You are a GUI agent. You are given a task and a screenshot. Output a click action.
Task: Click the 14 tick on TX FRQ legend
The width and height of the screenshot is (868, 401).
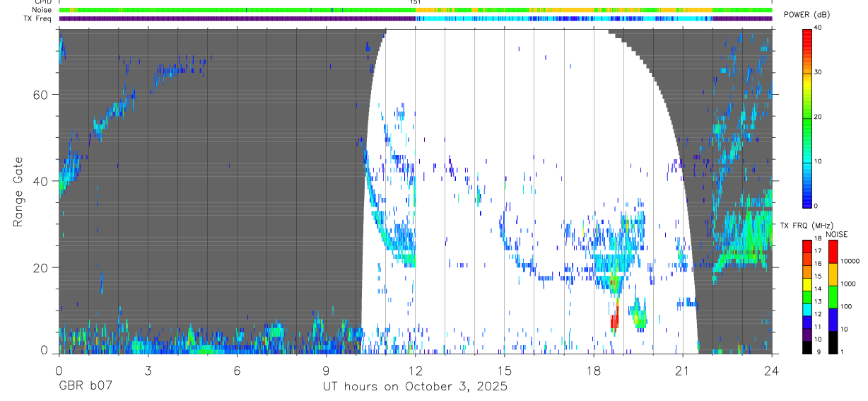(x=818, y=289)
